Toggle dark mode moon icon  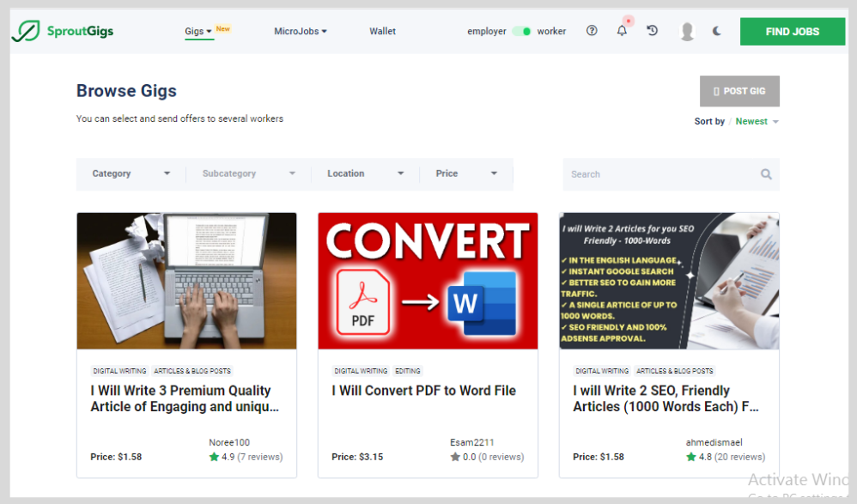(716, 31)
